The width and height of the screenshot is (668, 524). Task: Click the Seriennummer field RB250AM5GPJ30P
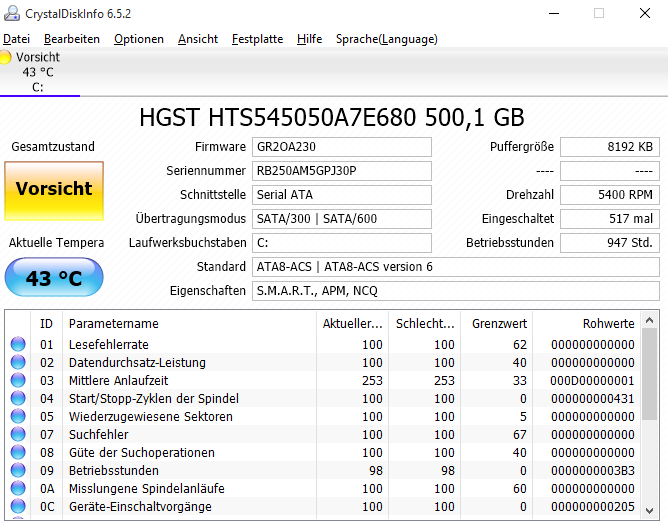click(x=342, y=171)
